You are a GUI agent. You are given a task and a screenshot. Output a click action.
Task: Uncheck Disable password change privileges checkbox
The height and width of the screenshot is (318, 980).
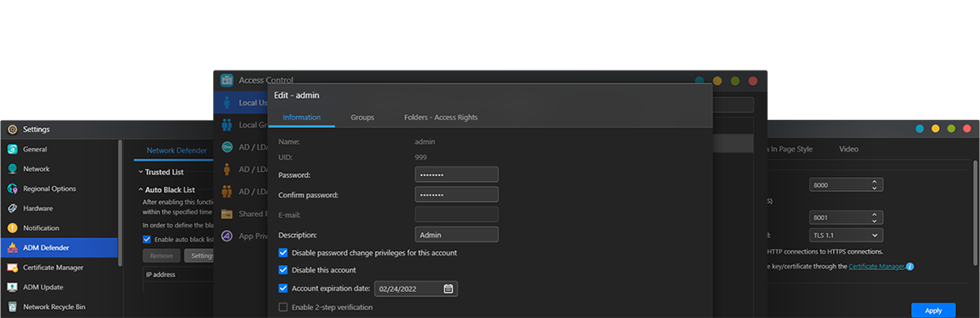(x=283, y=253)
